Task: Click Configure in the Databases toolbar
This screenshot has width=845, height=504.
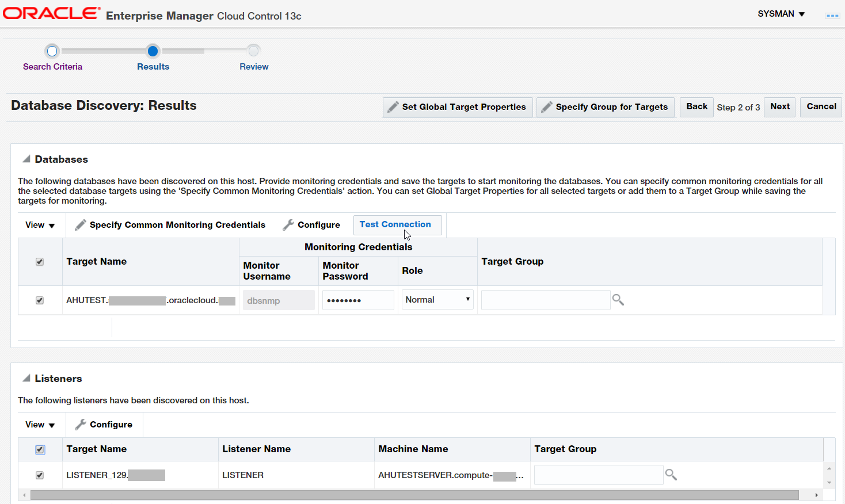Action: coord(311,225)
